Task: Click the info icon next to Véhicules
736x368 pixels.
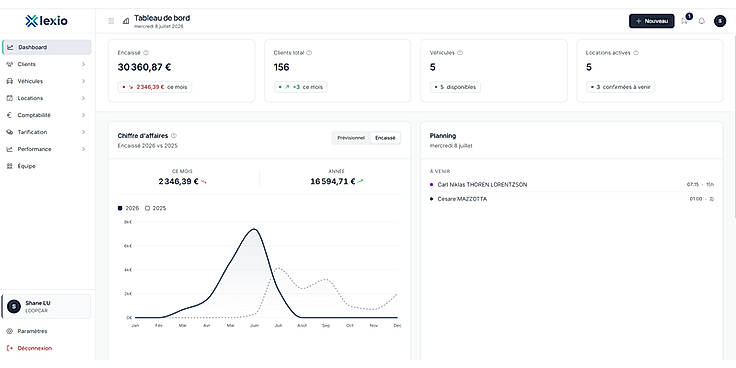Action: click(x=460, y=53)
